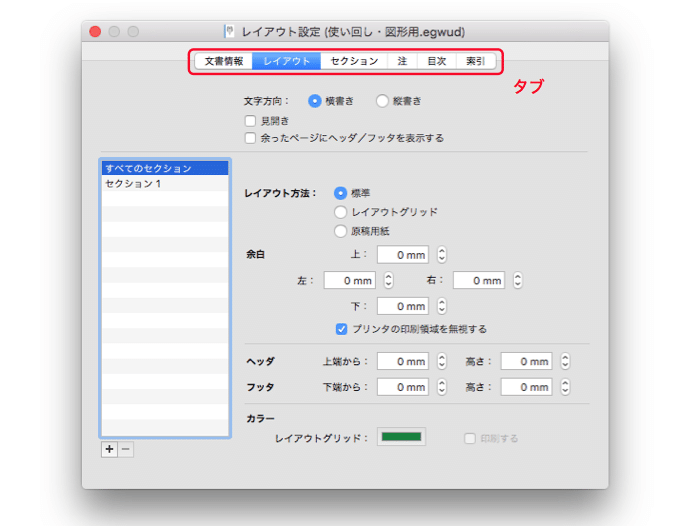
Task: Select the レイアウト tab
Action: (287, 61)
